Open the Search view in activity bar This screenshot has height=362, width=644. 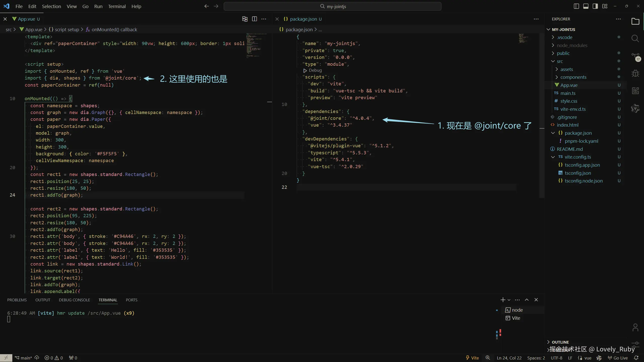pyautogui.click(x=635, y=39)
